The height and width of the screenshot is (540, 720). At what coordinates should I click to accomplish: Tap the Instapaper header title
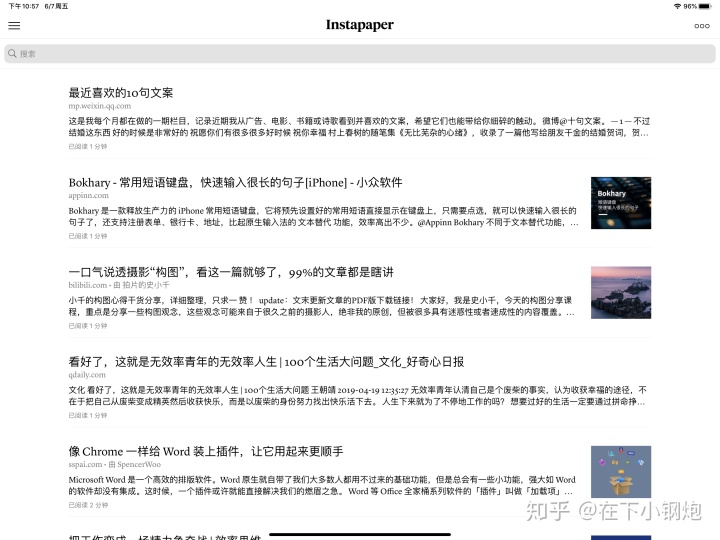pyautogui.click(x=360, y=25)
